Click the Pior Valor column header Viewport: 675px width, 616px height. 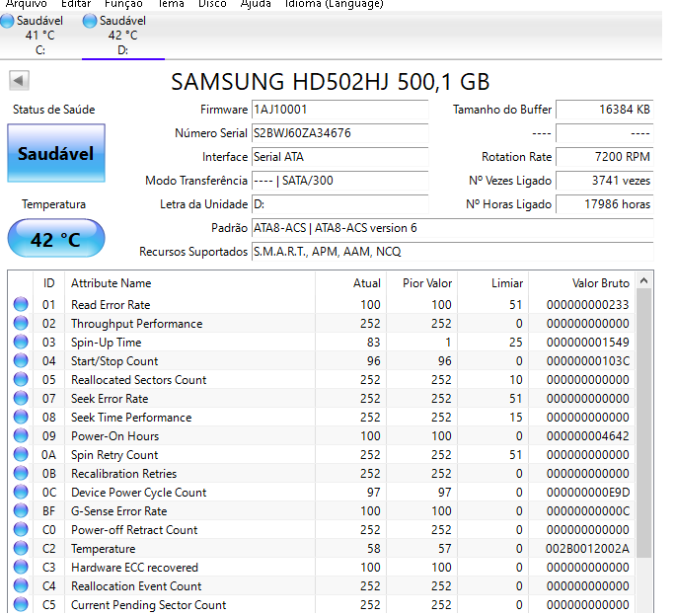tap(422, 283)
